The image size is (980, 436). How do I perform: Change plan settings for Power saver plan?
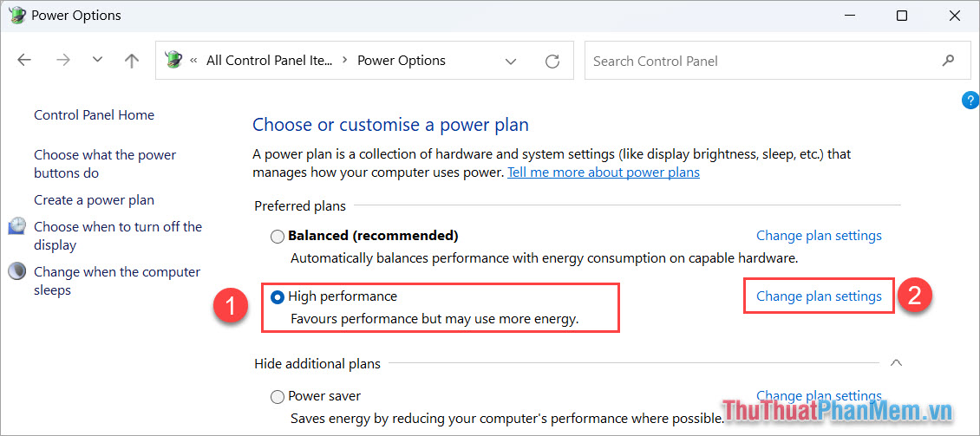tap(819, 395)
